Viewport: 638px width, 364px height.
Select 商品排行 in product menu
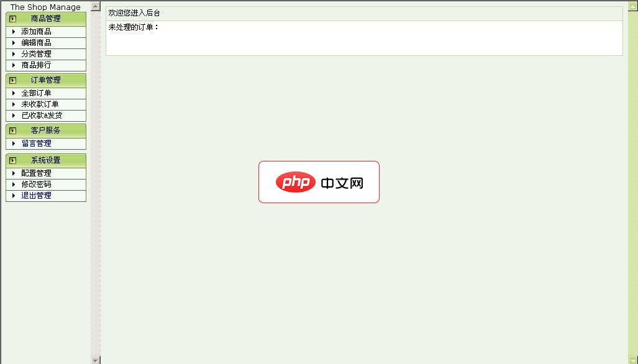click(x=36, y=65)
